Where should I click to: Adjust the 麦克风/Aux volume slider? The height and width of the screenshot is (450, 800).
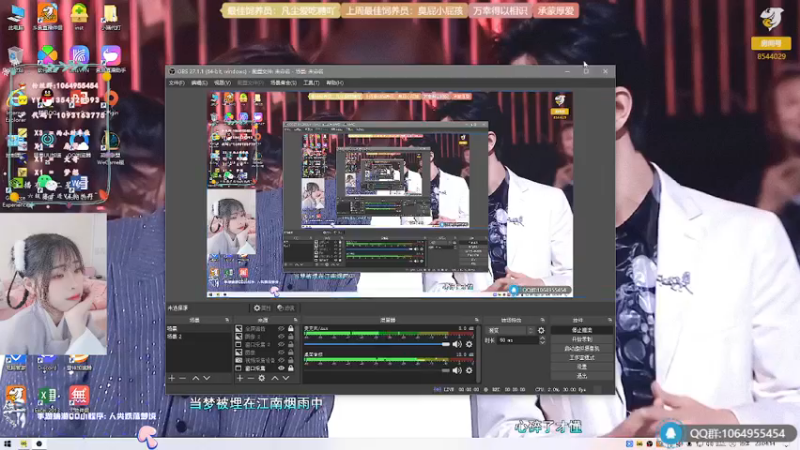tap(377, 344)
